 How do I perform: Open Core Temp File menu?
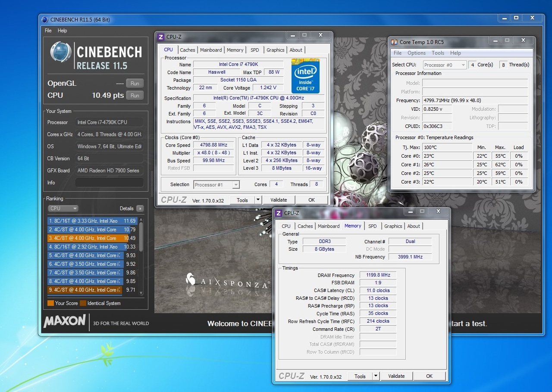pyautogui.click(x=398, y=53)
